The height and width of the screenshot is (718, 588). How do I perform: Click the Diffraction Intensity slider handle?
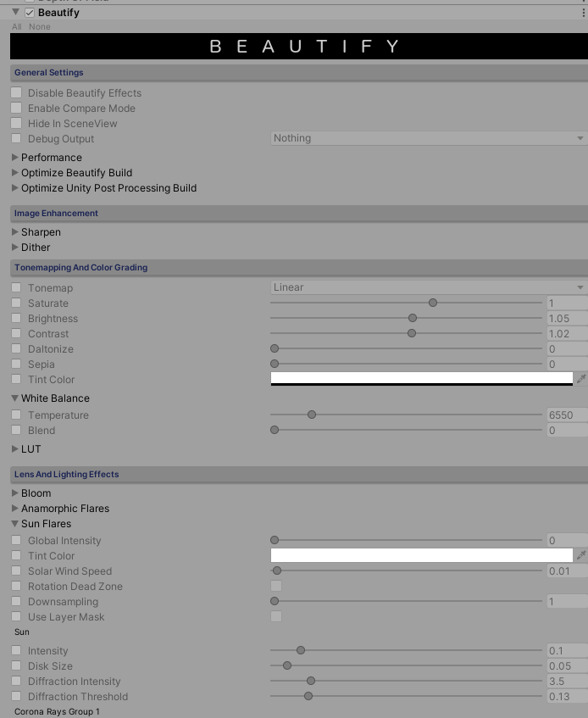311,681
